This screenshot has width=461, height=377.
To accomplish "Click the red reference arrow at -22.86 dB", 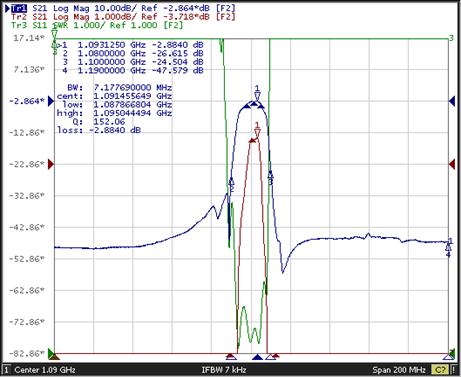I will [x=51, y=164].
